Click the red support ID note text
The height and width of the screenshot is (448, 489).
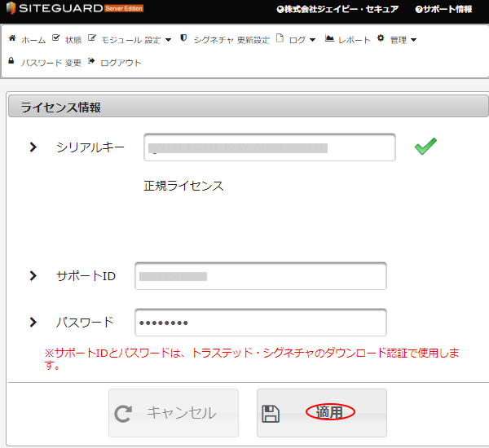click(252, 358)
